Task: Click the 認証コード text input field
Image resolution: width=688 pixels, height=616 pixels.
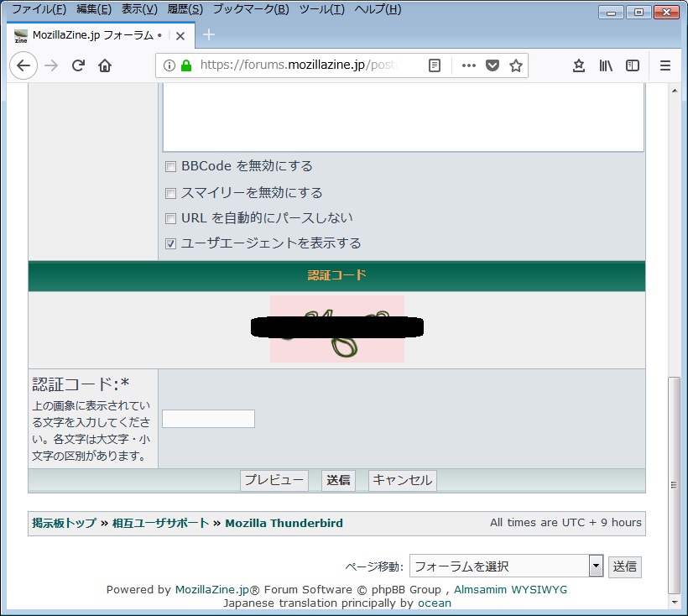Action: tap(208, 419)
